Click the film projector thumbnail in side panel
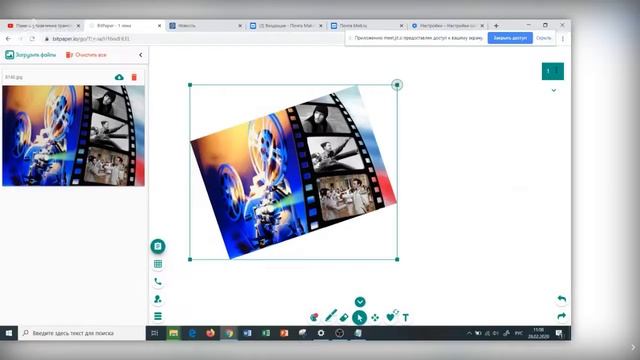Screen dimensions: 640x360 [73, 136]
